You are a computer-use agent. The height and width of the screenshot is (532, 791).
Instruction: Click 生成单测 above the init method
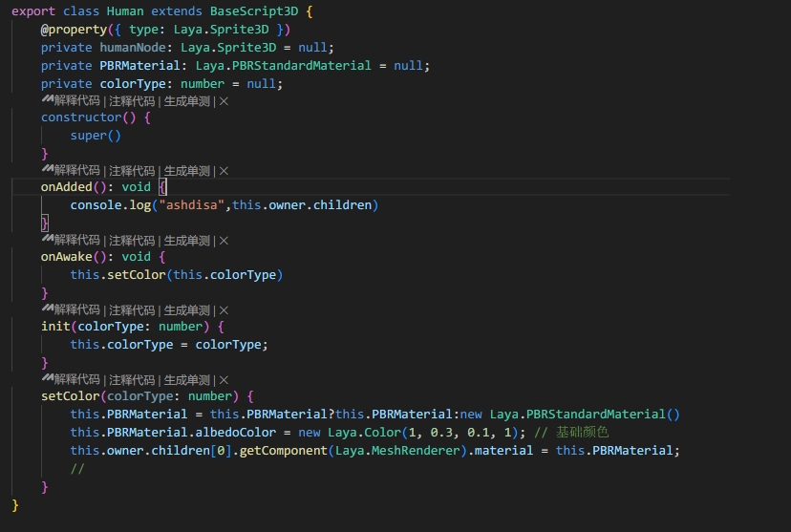[x=186, y=310]
